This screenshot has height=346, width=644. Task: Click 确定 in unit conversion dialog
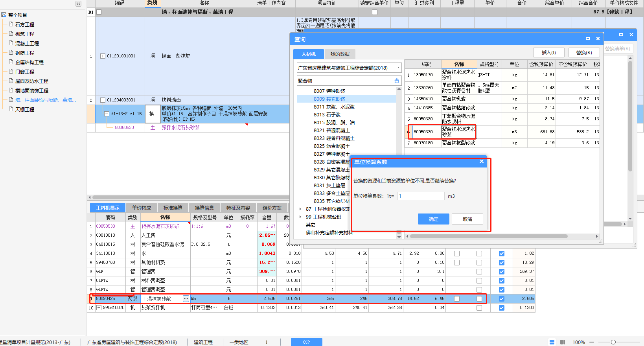[x=434, y=219]
